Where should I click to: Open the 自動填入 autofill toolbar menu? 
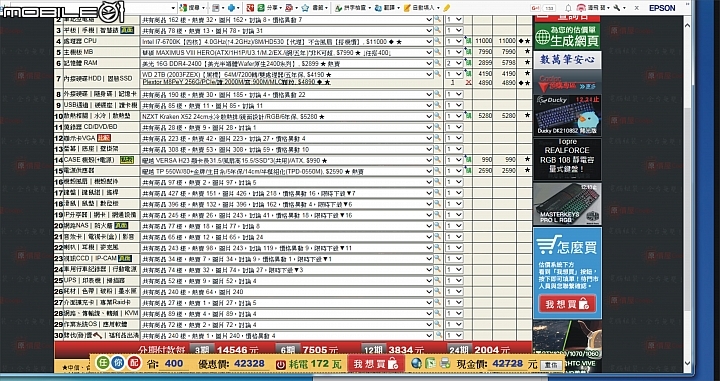click(x=422, y=8)
